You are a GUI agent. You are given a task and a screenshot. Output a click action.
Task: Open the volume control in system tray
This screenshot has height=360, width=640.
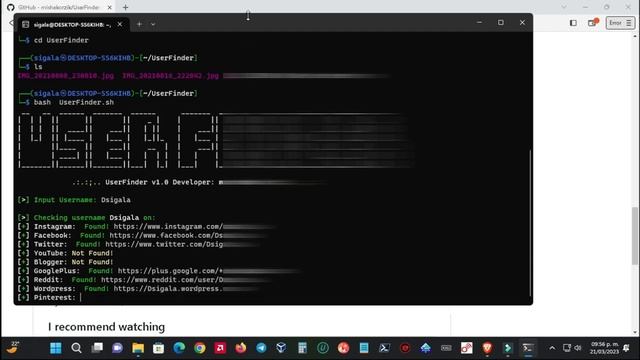point(578,348)
